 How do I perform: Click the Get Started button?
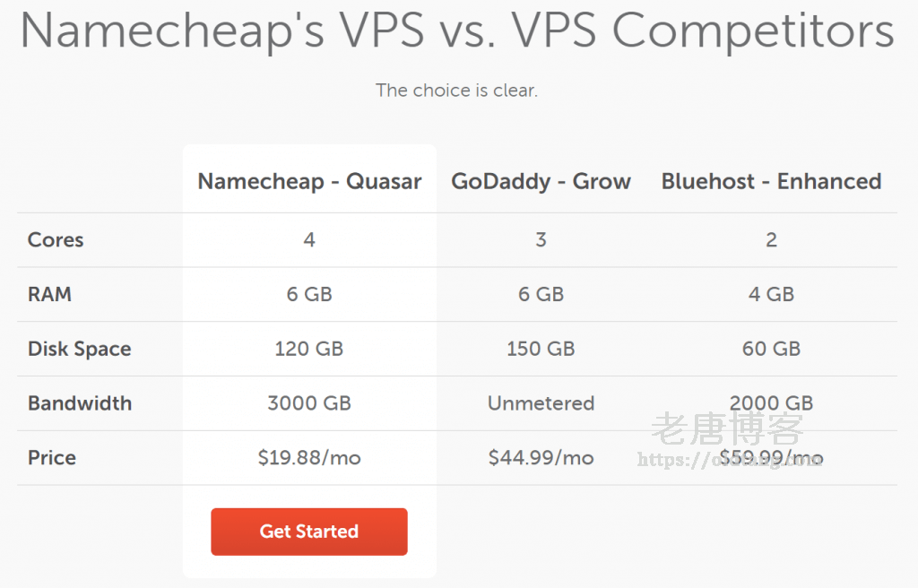(308, 532)
